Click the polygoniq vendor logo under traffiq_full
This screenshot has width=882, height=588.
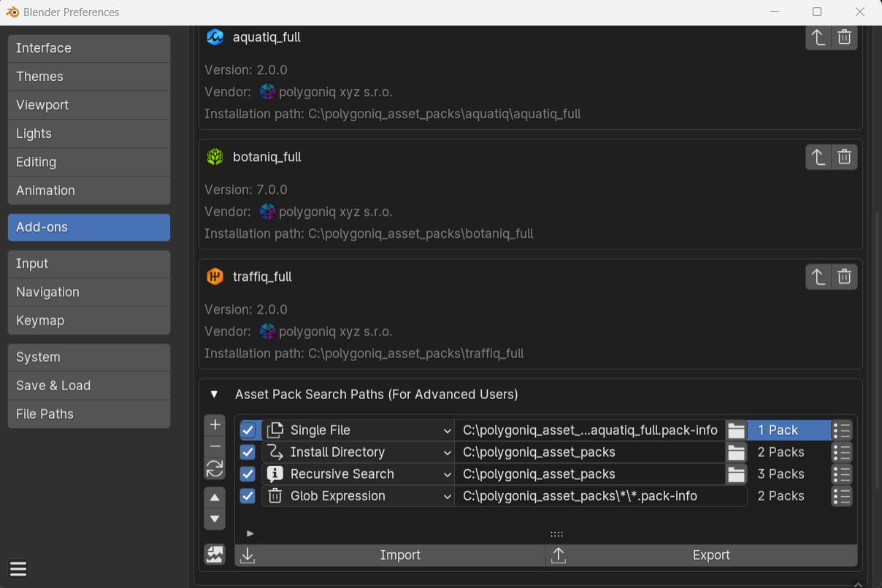click(x=268, y=331)
